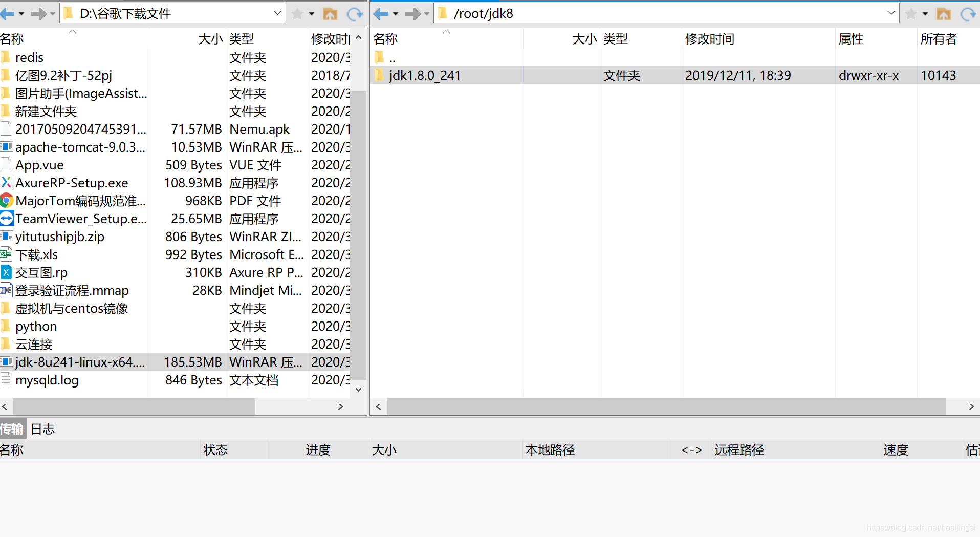
Task: Sort remote files by 类型 column
Action: click(640, 39)
